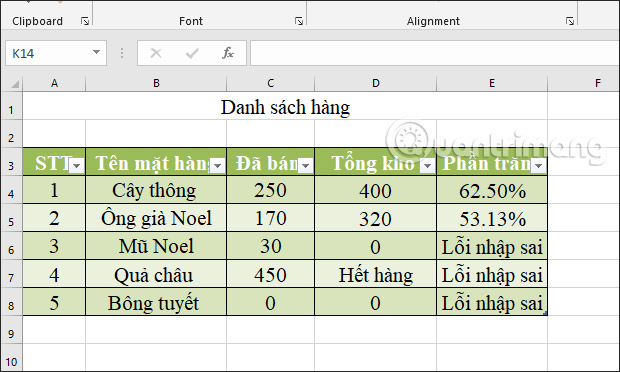Select the cell with value 30
Viewport: 620px width, 372px height.
coord(270,246)
